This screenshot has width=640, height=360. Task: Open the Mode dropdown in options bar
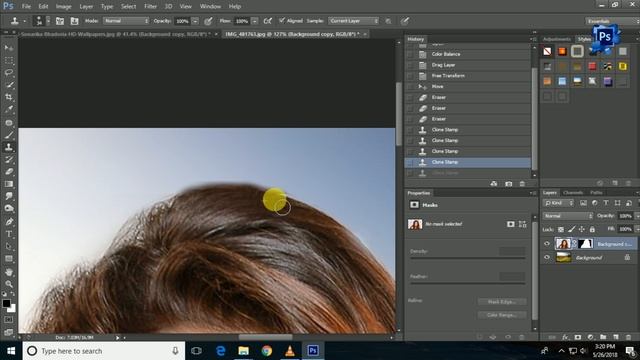click(x=126, y=21)
